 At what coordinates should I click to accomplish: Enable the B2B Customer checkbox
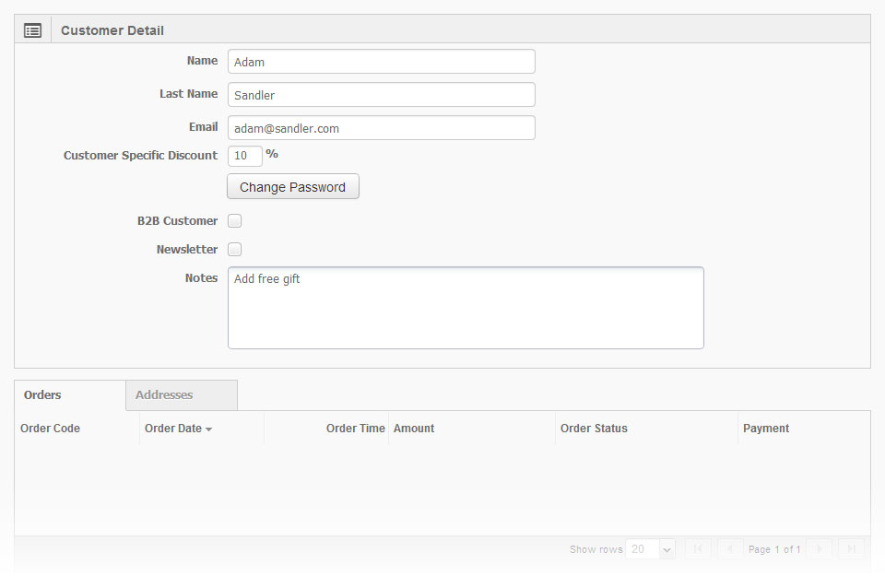(x=235, y=220)
